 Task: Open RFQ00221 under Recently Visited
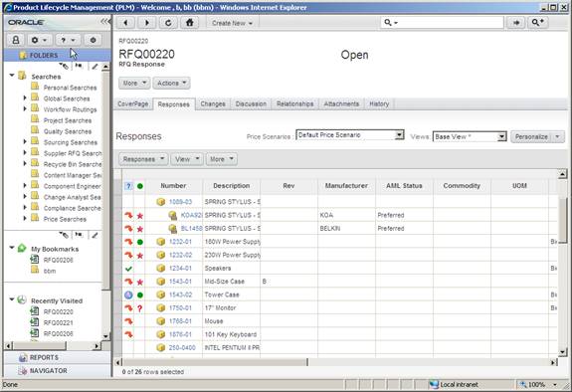point(59,322)
